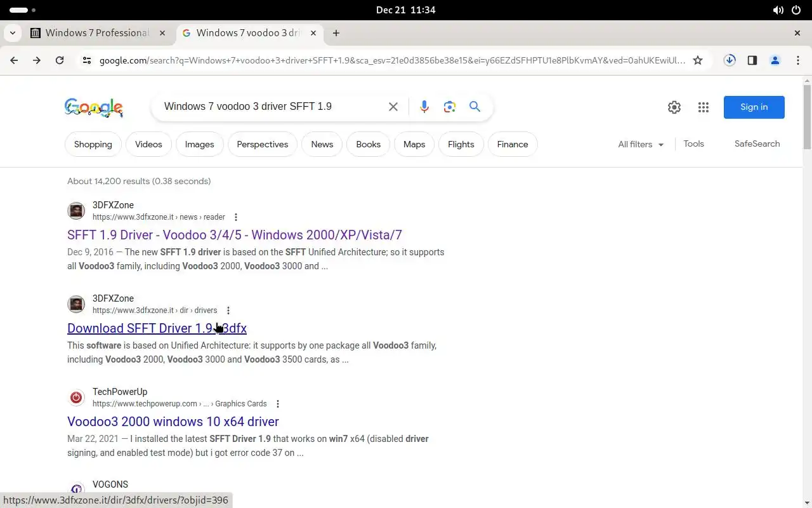Viewport: 812px width, 508px height.
Task: Submit search with magnifier icon
Action: coord(475,107)
